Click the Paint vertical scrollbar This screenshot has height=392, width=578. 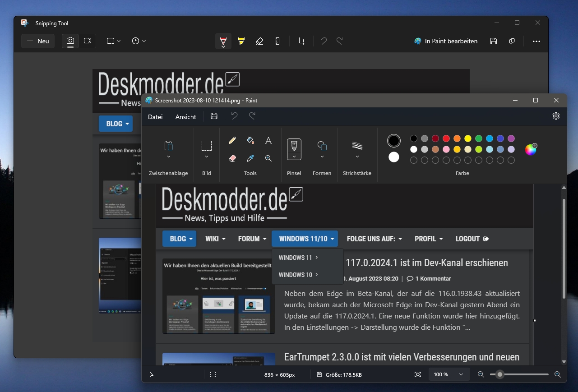[564, 248]
